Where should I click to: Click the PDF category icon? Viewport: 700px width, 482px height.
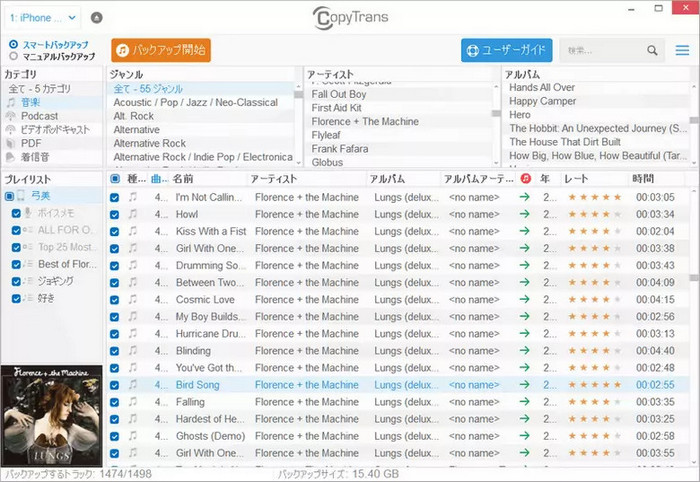(x=11, y=144)
